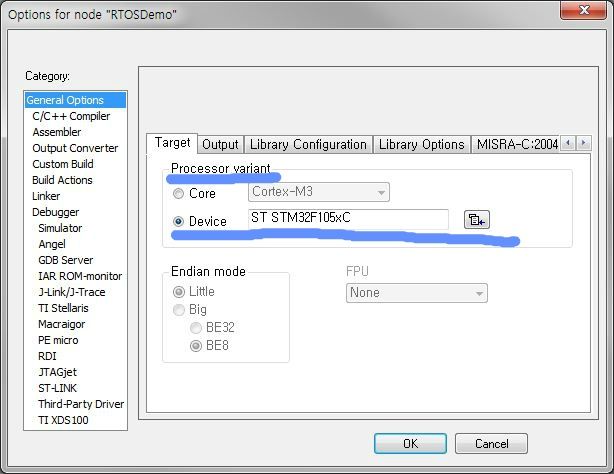Viewport: 614px width, 474px height.
Task: Select the BE8 radio option
Action: pos(196,346)
